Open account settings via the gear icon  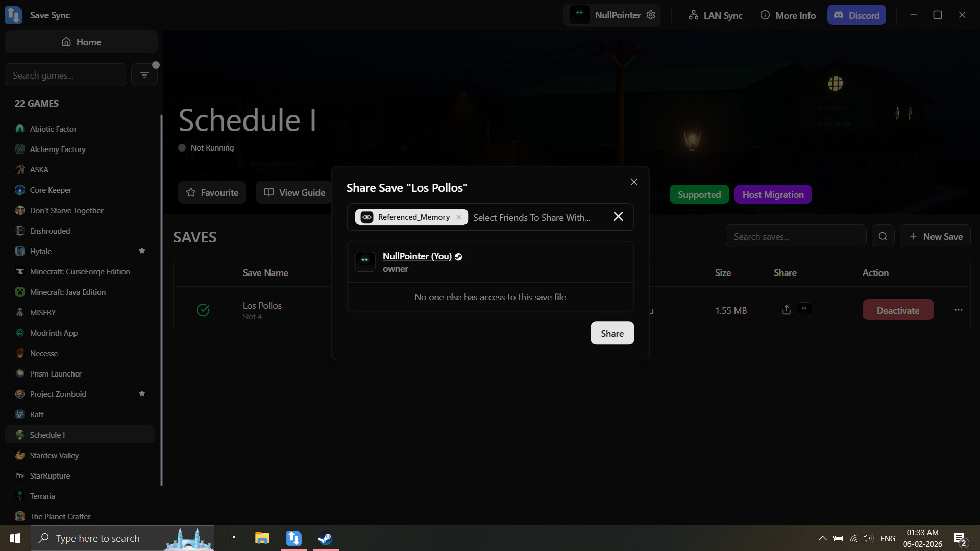[651, 15]
